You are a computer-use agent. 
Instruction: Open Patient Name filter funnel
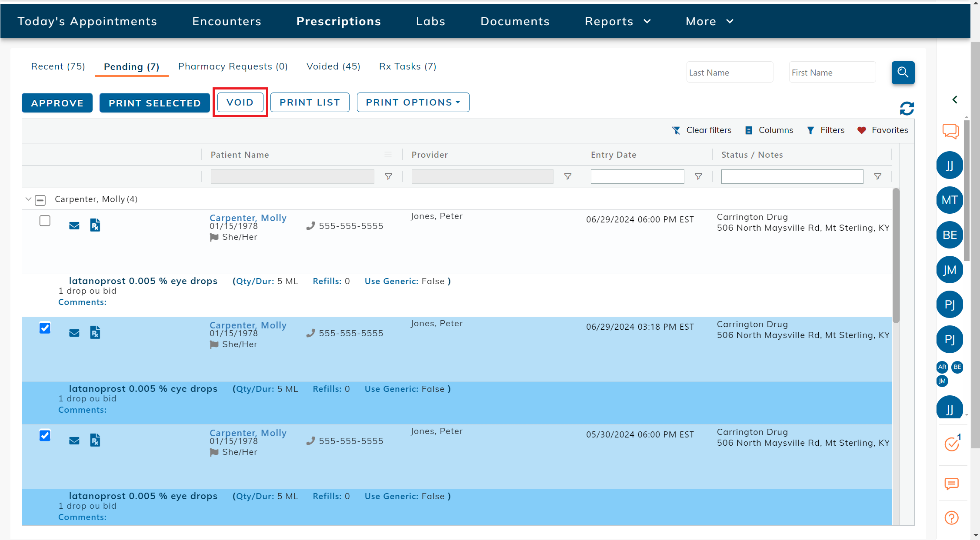(388, 176)
